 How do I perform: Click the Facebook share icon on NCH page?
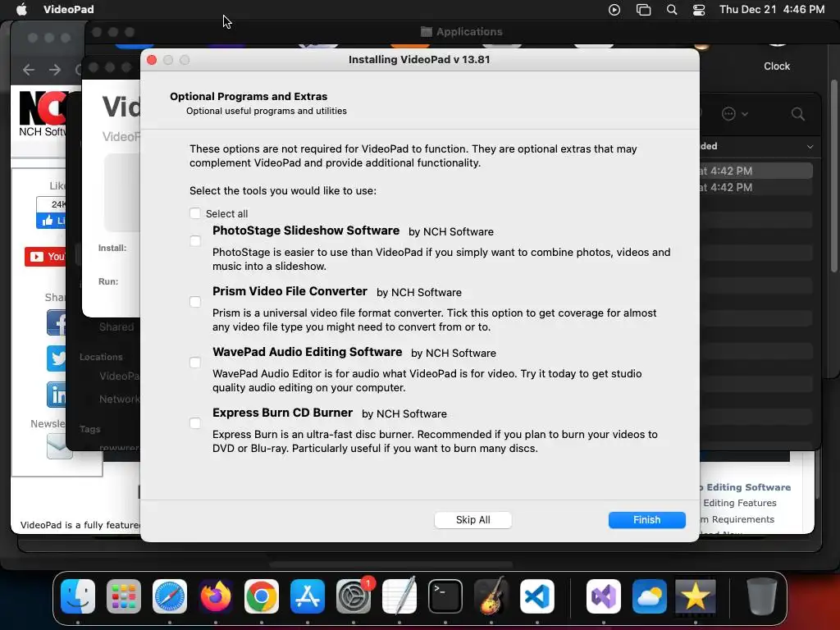point(57,322)
